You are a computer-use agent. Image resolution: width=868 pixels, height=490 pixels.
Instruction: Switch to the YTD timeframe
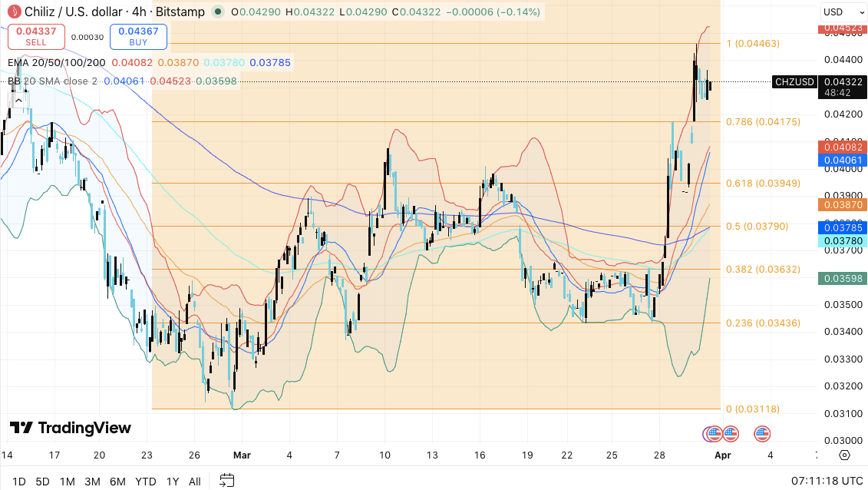(144, 482)
